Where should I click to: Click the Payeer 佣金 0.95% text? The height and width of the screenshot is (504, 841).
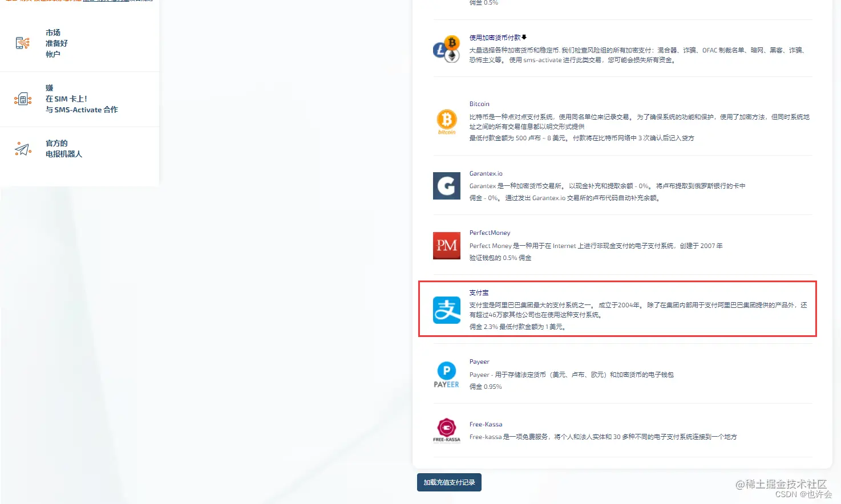tap(486, 387)
